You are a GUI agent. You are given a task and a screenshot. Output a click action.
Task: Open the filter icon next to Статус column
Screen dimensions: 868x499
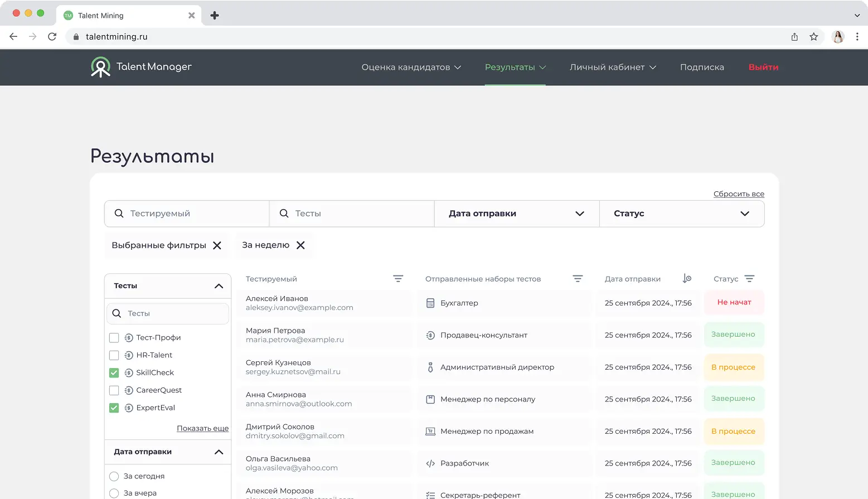749,279
